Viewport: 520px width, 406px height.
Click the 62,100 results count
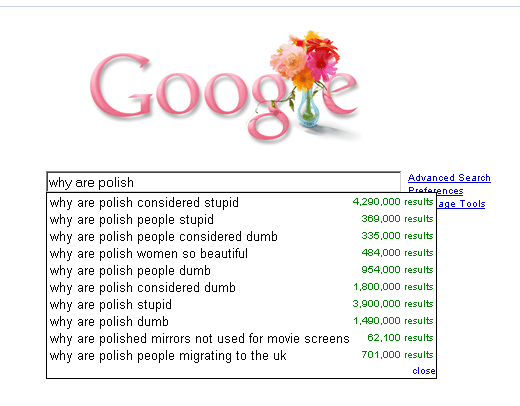400,338
